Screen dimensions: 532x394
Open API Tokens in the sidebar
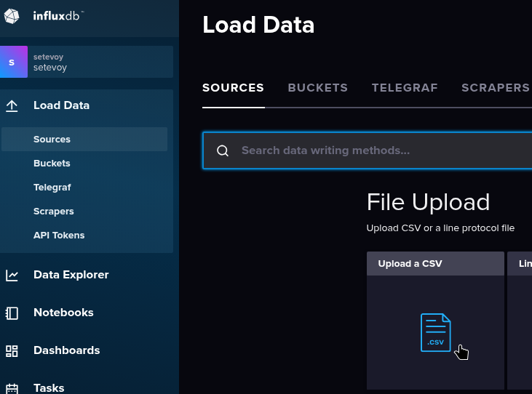[59, 235]
